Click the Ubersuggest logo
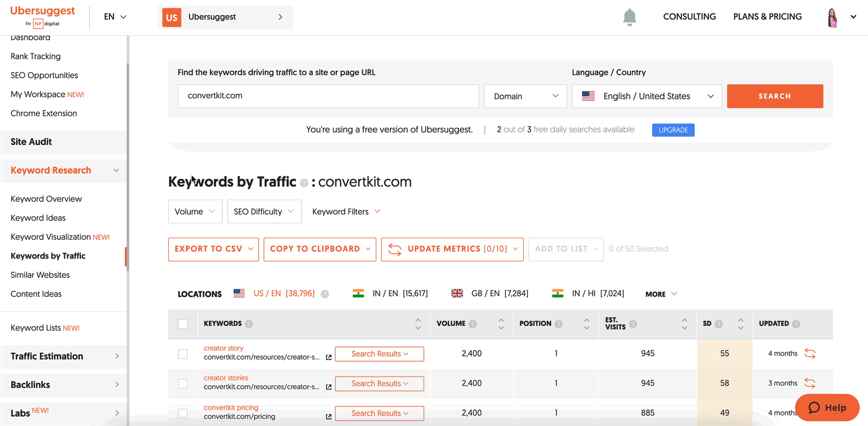This screenshot has width=868, height=426. pyautogui.click(x=43, y=17)
